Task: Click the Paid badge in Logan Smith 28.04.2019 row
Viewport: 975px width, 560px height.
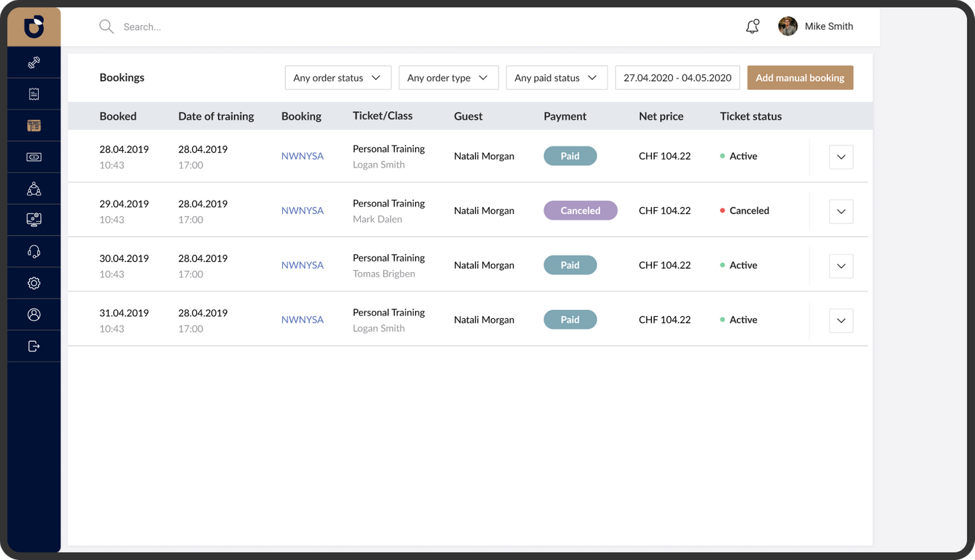Action: (570, 156)
